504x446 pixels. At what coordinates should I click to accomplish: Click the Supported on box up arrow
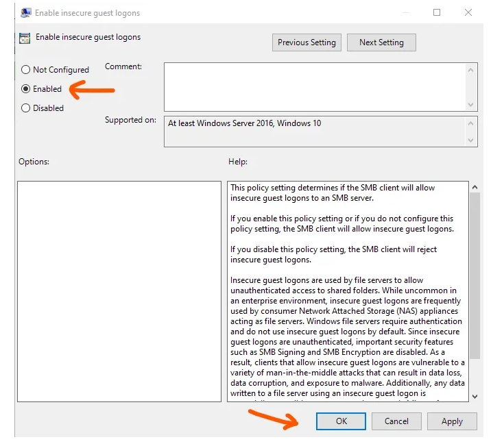[x=471, y=123]
